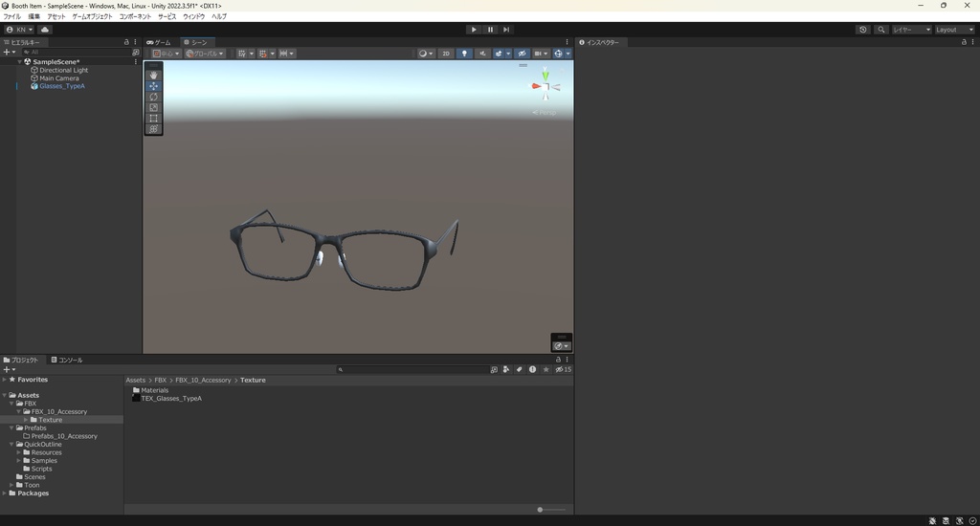Start Play mode

point(474,30)
